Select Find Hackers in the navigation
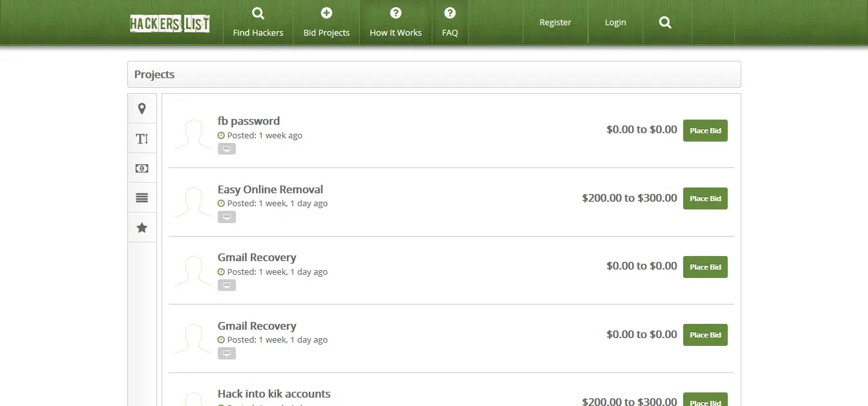This screenshot has height=406, width=868. (x=257, y=22)
